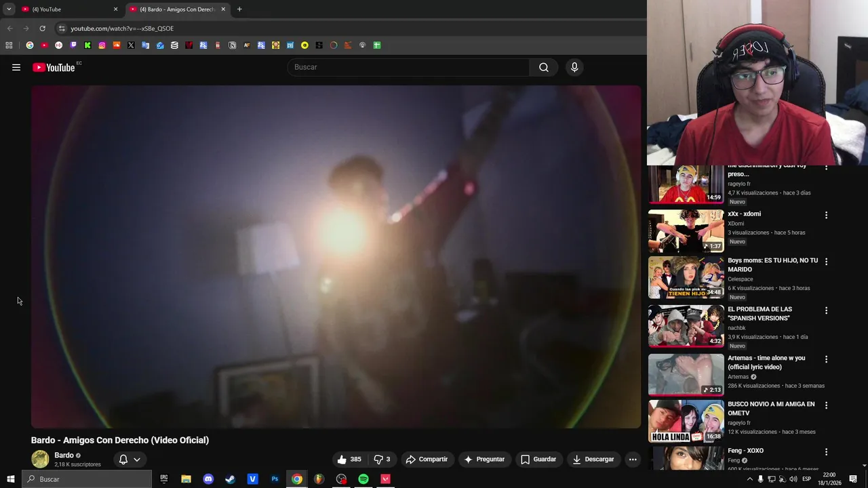The width and height of the screenshot is (868, 488).
Task: Click the Compartir button
Action: pyautogui.click(x=427, y=459)
